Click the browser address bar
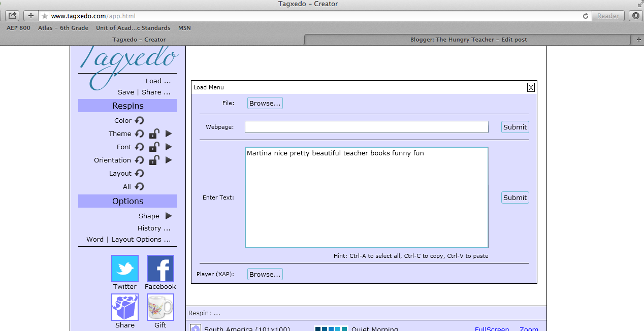 point(315,16)
